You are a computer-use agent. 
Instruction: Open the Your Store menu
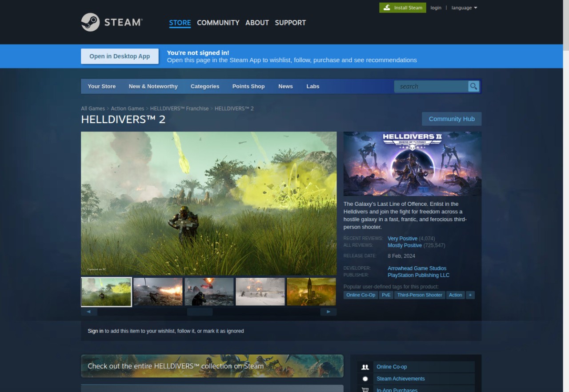pyautogui.click(x=102, y=86)
